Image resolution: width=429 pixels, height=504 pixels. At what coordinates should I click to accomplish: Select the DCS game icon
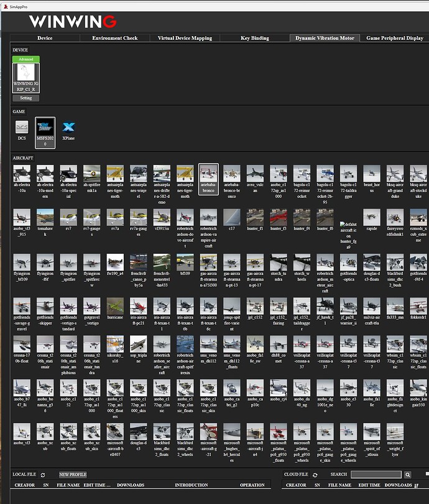(22, 128)
